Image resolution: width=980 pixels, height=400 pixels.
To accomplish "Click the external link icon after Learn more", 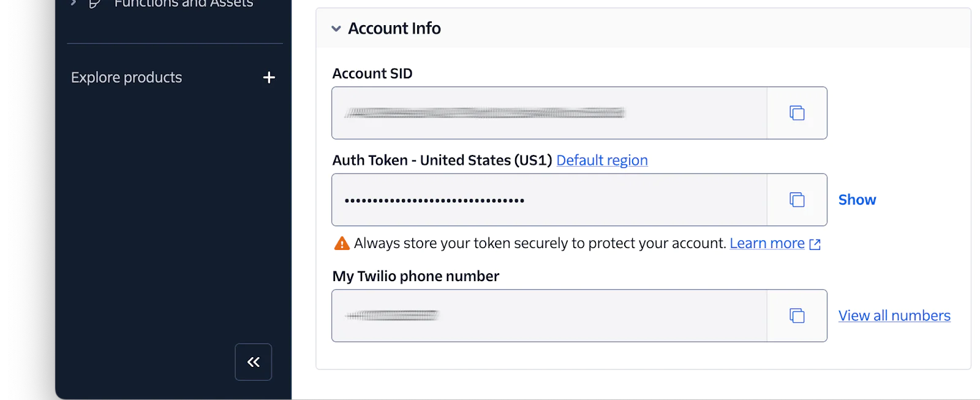I will coord(815,244).
